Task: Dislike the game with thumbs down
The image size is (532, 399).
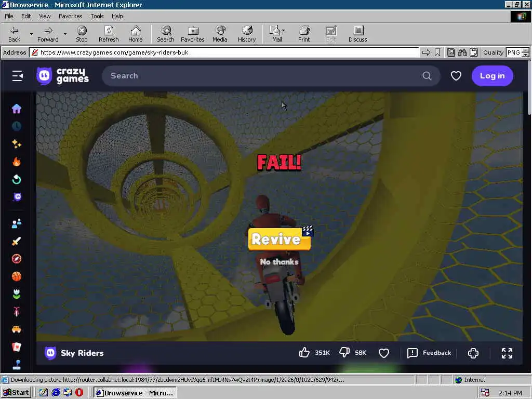Action: point(344,353)
